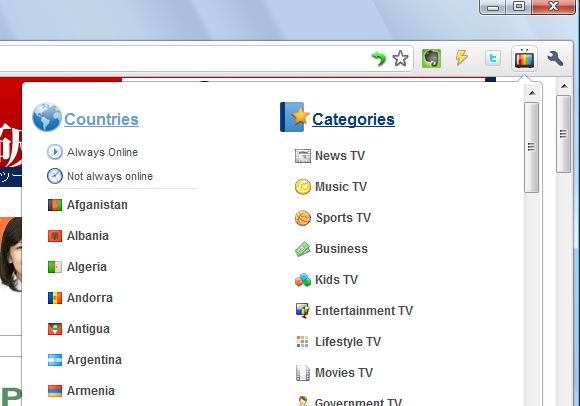This screenshot has height=406, width=580.
Task: Open the Chrome wrench settings menu
Action: point(555,58)
